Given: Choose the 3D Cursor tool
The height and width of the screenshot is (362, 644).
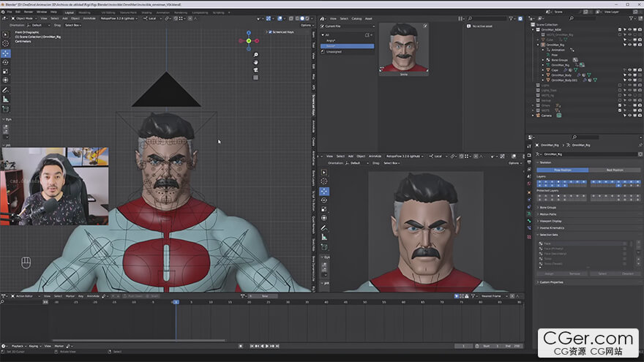Looking at the screenshot, I should point(6,43).
